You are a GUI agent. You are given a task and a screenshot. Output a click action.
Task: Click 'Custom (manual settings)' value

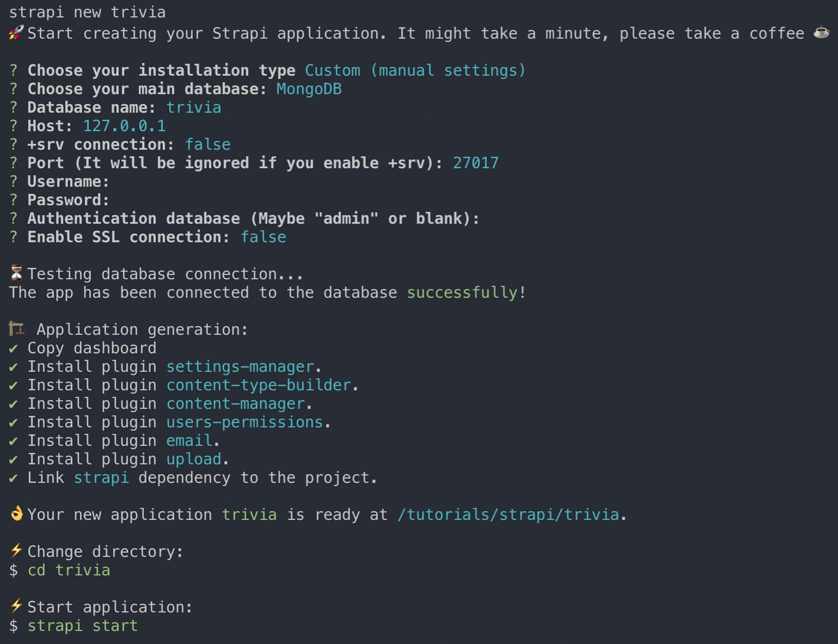coord(415,70)
